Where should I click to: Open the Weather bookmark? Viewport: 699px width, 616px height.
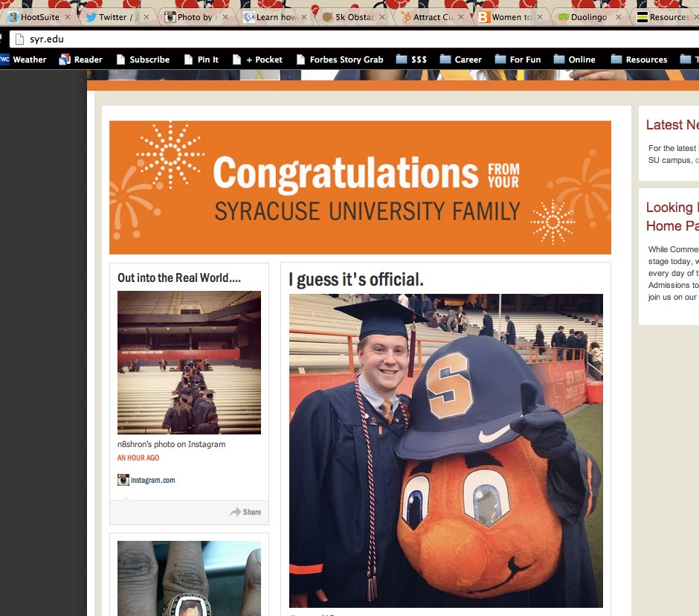point(24,60)
